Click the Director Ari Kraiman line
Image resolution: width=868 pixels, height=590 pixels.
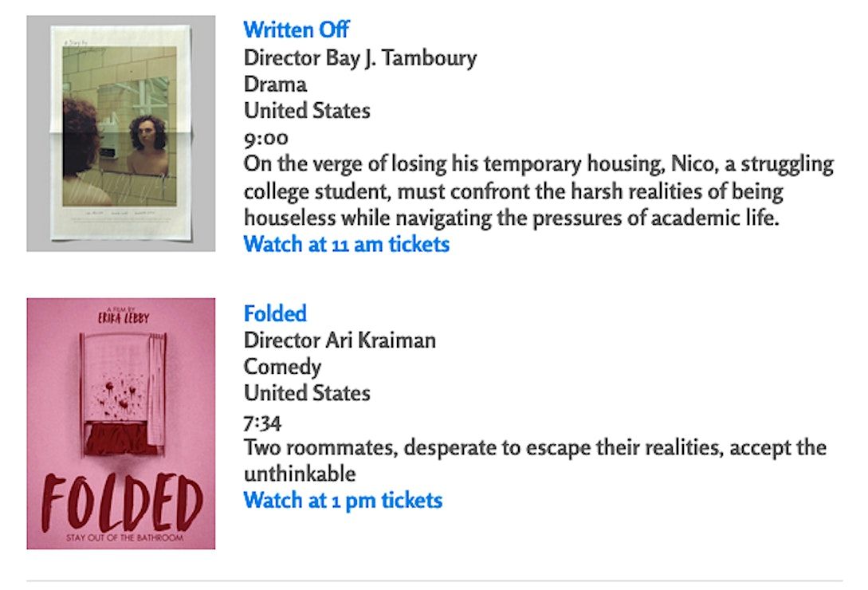coord(340,340)
